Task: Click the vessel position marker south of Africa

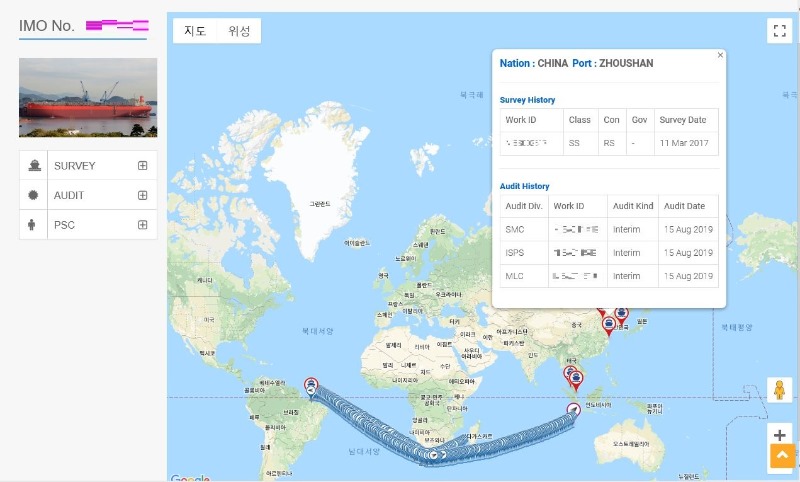Action: click(x=434, y=454)
